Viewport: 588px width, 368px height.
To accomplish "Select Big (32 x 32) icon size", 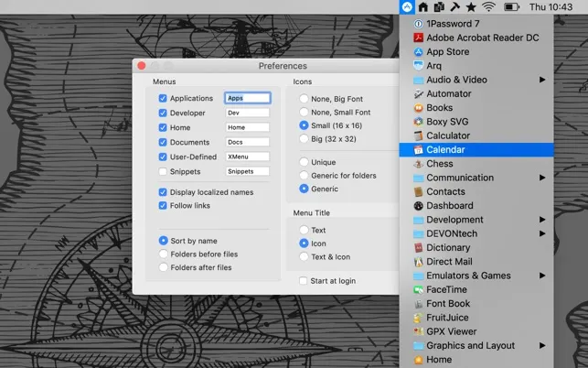I will click(x=304, y=139).
